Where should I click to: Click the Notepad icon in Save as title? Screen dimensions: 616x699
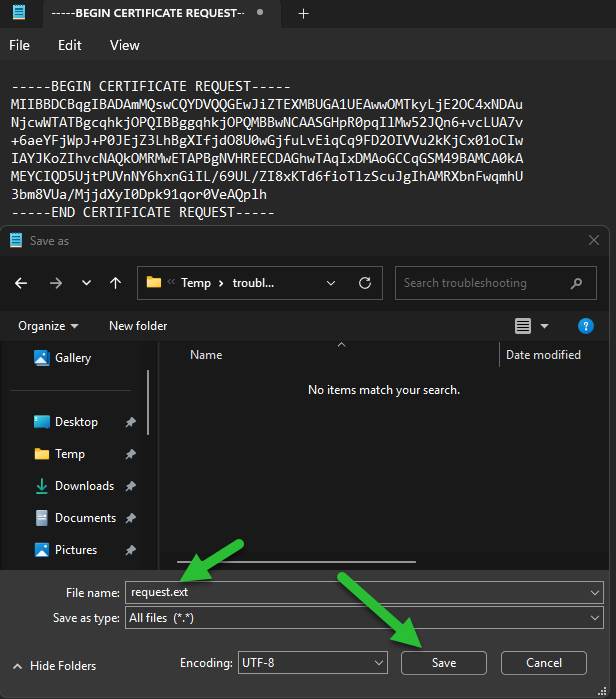click(x=16, y=240)
